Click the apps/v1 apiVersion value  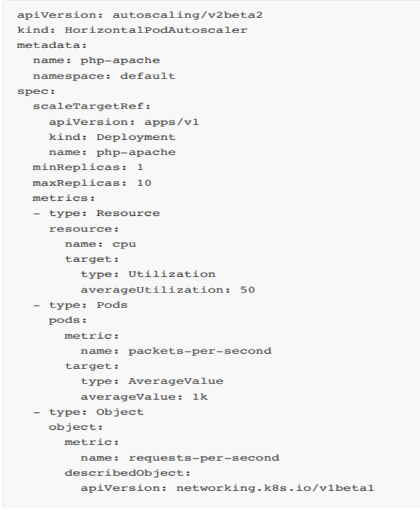coord(175,122)
